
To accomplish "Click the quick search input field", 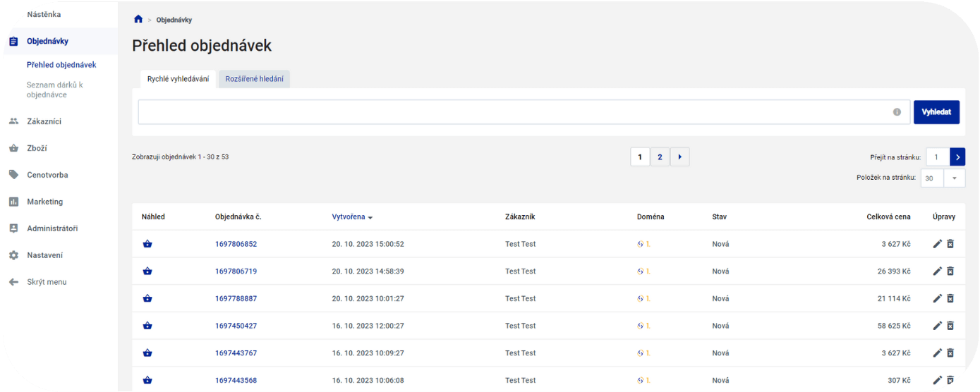I will coord(514,112).
